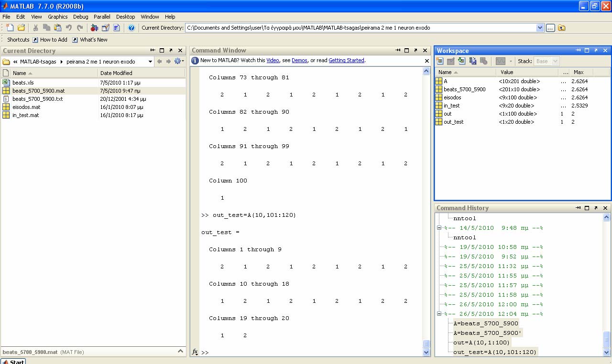Open GUIDE via its toolbar icon
The width and height of the screenshot is (612, 364).
pyautogui.click(x=105, y=28)
